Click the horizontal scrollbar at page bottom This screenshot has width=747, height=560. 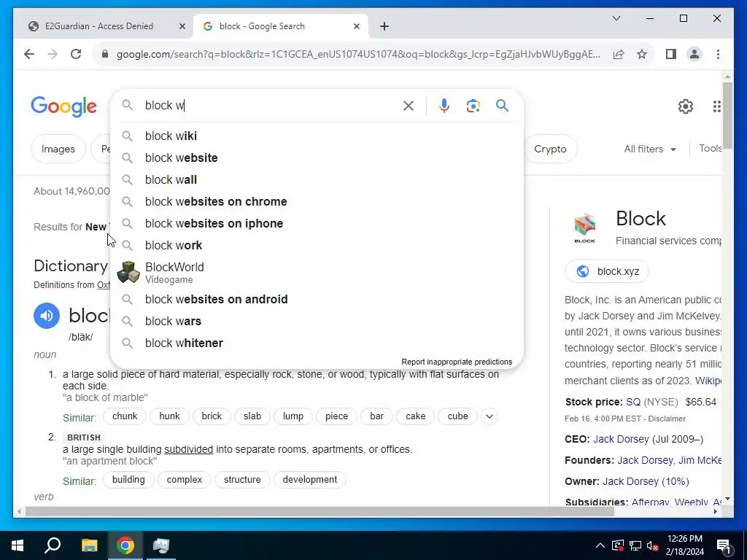pyautogui.click(x=320, y=512)
